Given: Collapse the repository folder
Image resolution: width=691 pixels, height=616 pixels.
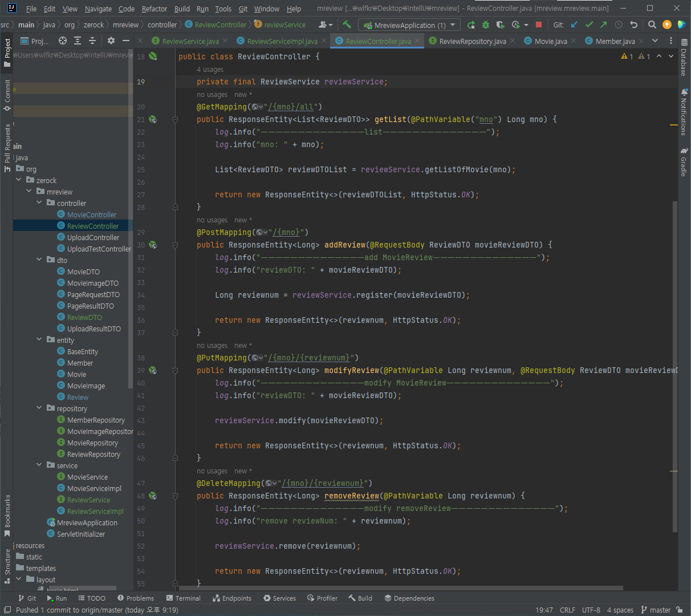Looking at the screenshot, I should tap(39, 408).
